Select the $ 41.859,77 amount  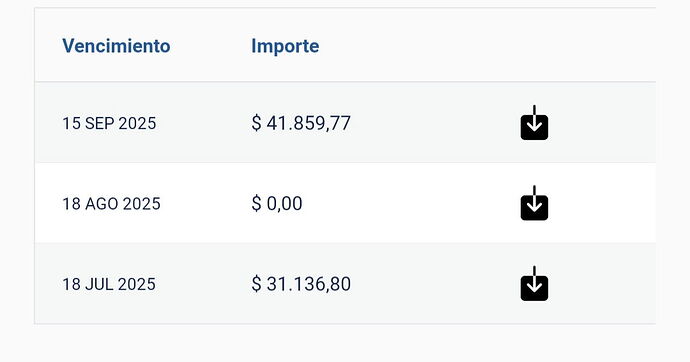pos(301,123)
